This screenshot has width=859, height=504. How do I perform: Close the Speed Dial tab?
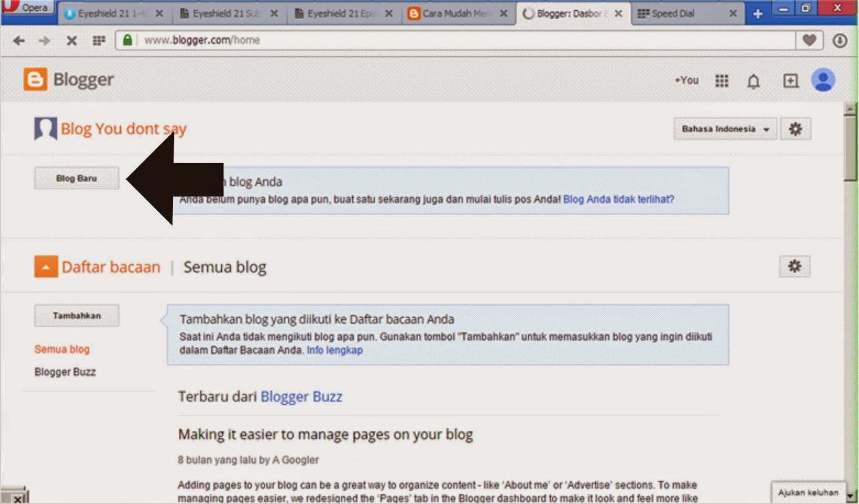[x=733, y=14]
